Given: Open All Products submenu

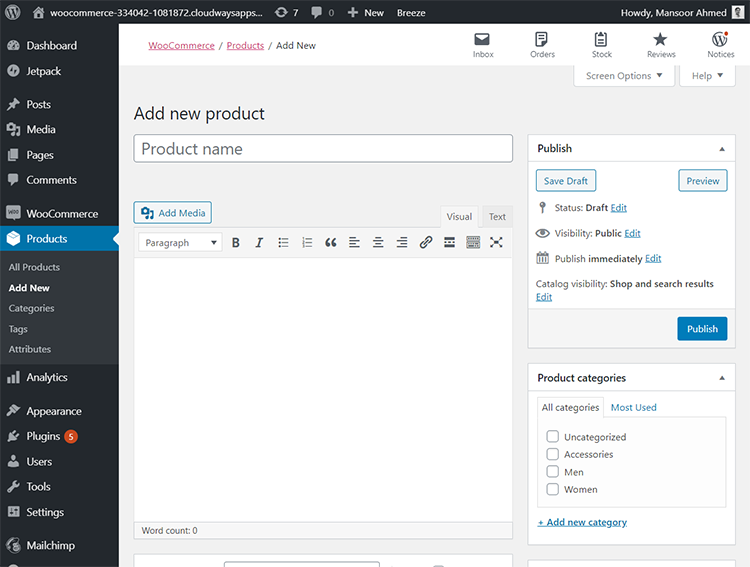Looking at the screenshot, I should pyautogui.click(x=34, y=267).
